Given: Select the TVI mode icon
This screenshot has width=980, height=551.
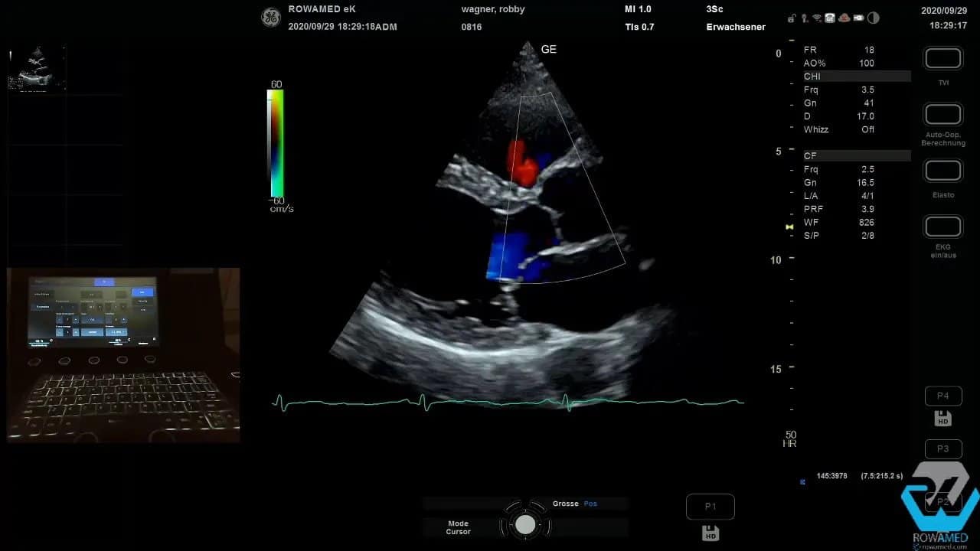Looking at the screenshot, I should click(x=942, y=57).
